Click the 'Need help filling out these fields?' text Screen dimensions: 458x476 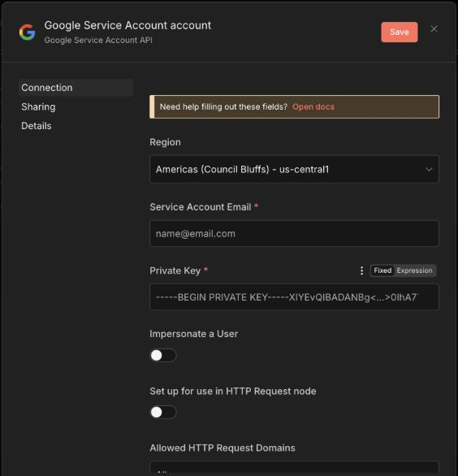coord(223,107)
